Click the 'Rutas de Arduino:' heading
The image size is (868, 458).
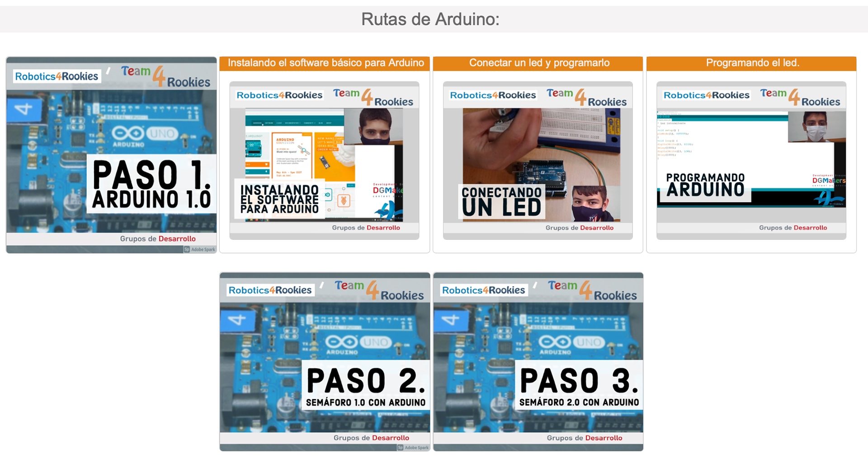[430, 19]
